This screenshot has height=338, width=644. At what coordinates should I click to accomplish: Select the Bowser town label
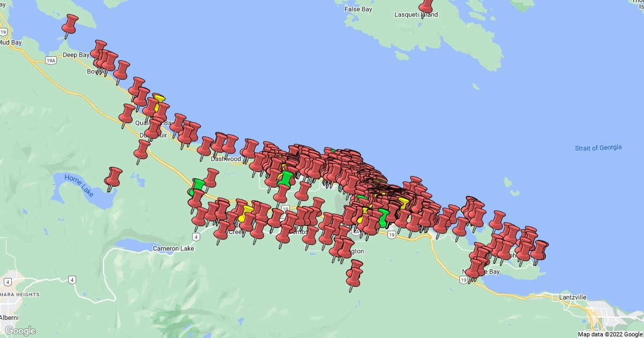97,71
